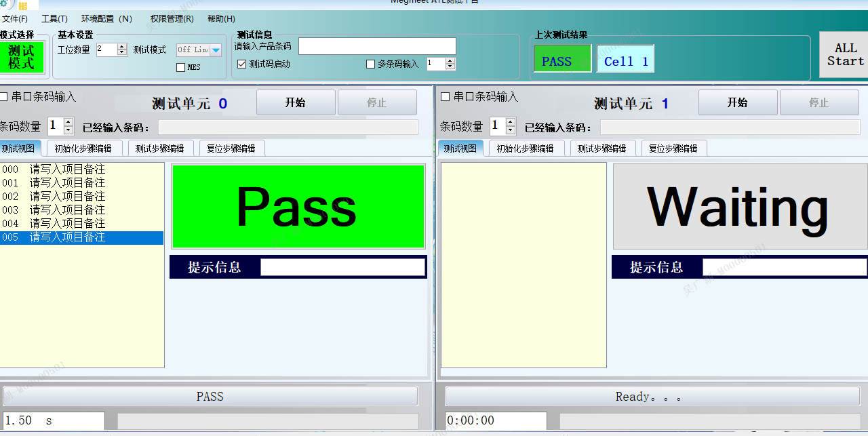Viewport: 868px width, 436px height.
Task: Select step 002 请写入项目备注
Action: click(x=81, y=197)
